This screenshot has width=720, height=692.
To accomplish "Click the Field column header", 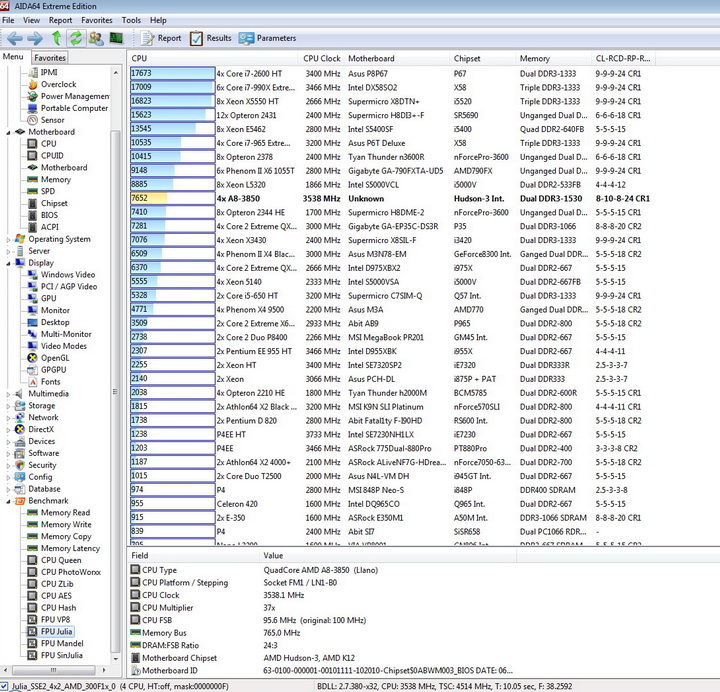I will [x=193, y=555].
